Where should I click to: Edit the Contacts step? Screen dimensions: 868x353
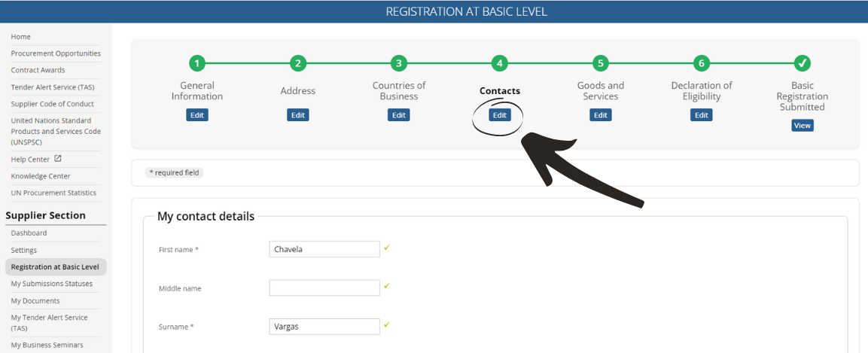[499, 115]
